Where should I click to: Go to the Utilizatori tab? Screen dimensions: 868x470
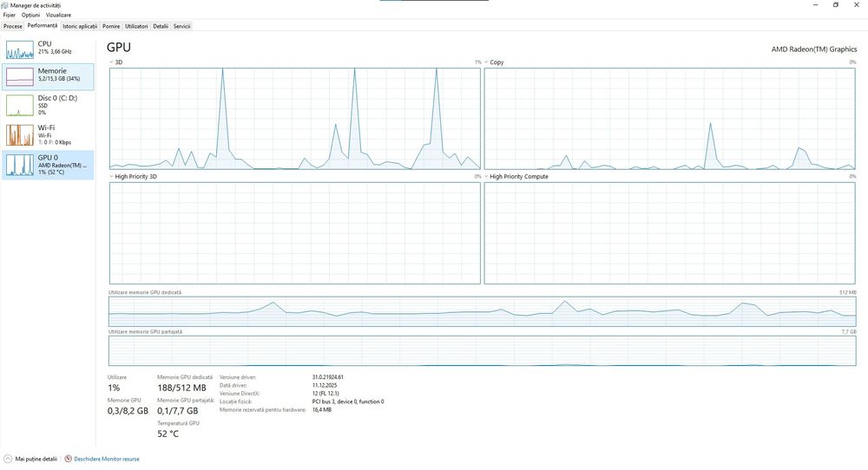[x=136, y=26]
